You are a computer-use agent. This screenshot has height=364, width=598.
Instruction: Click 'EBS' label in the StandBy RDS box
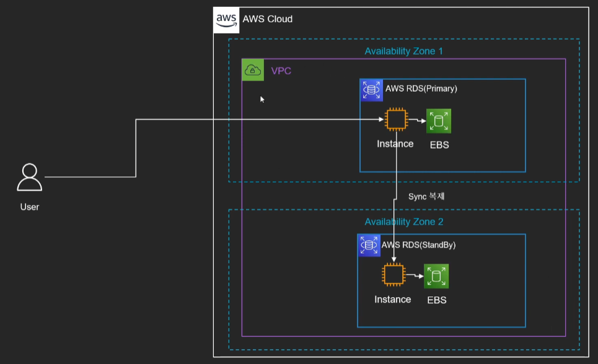click(x=437, y=300)
